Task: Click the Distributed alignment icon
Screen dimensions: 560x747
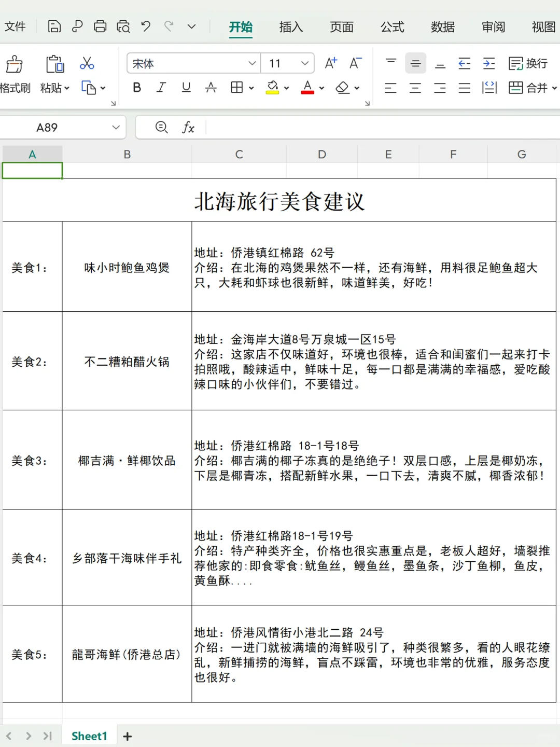Action: (x=489, y=88)
